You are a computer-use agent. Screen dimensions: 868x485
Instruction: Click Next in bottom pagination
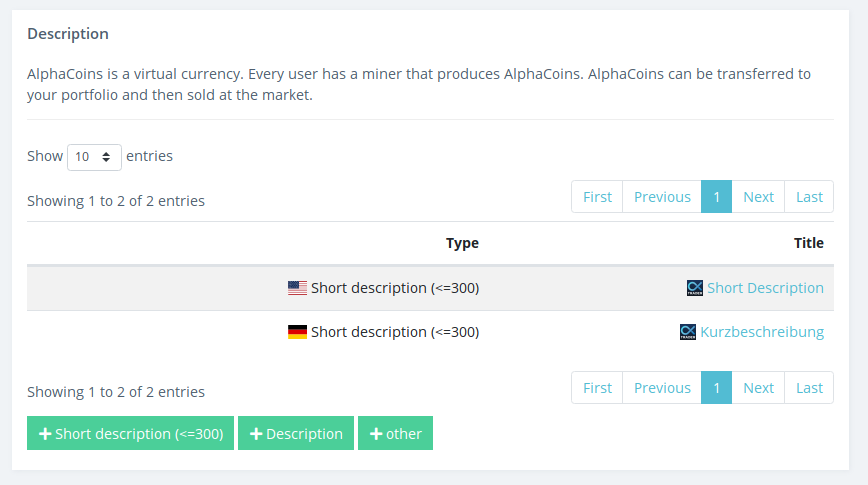tap(758, 388)
